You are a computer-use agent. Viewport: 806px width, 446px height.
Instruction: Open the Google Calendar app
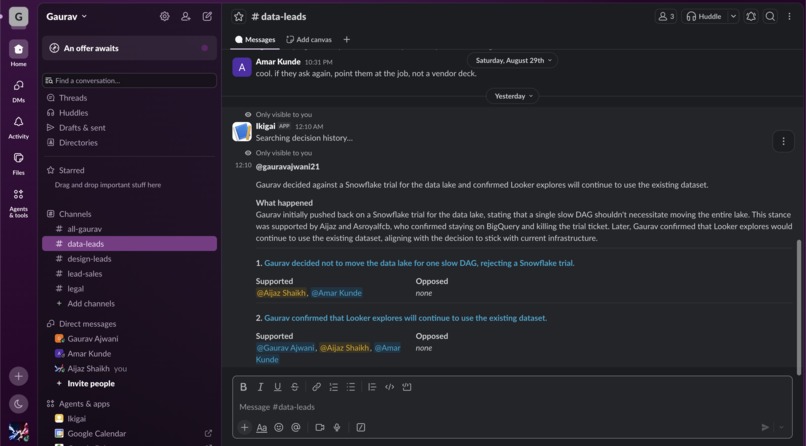click(130, 433)
